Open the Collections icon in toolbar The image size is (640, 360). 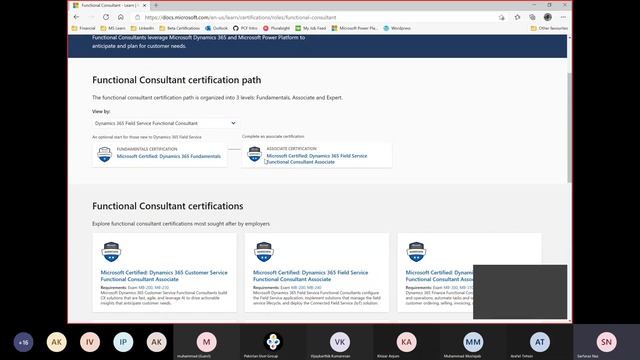532,17
